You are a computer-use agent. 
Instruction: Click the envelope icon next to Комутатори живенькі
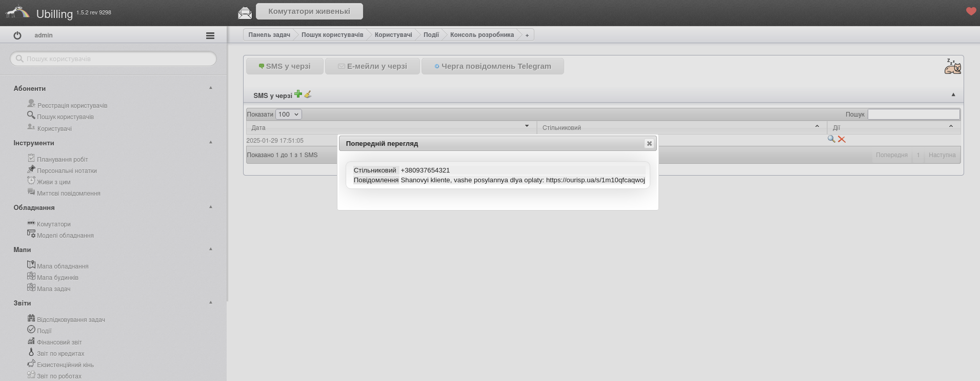point(245,12)
